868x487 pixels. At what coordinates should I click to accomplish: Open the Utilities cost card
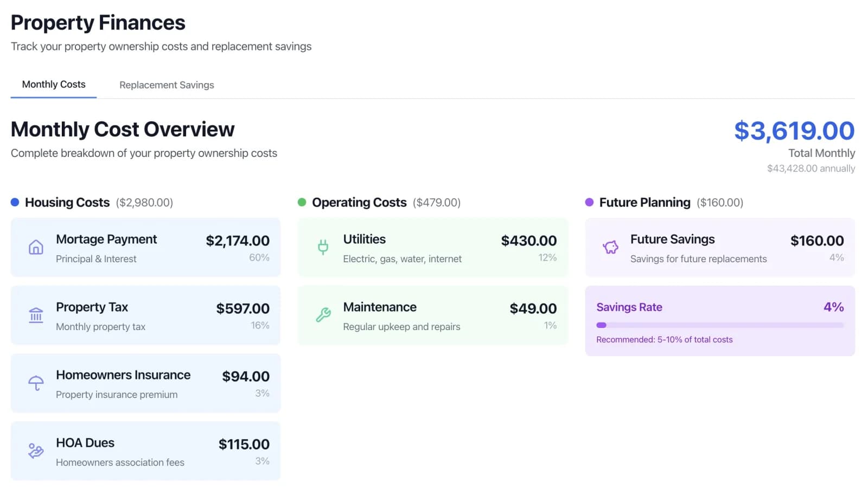click(433, 248)
